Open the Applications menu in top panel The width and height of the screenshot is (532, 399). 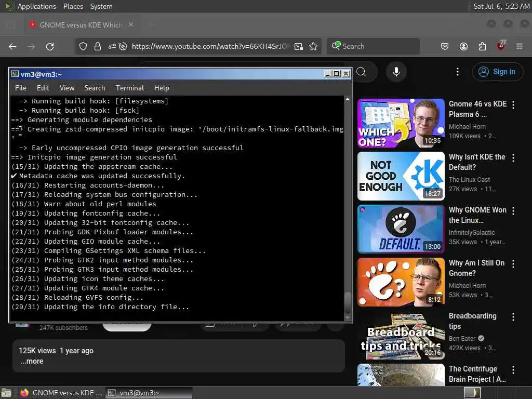37,6
